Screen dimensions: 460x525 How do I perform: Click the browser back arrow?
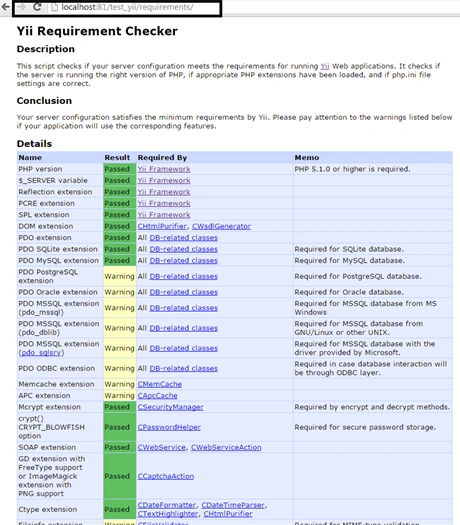[x=6, y=7]
